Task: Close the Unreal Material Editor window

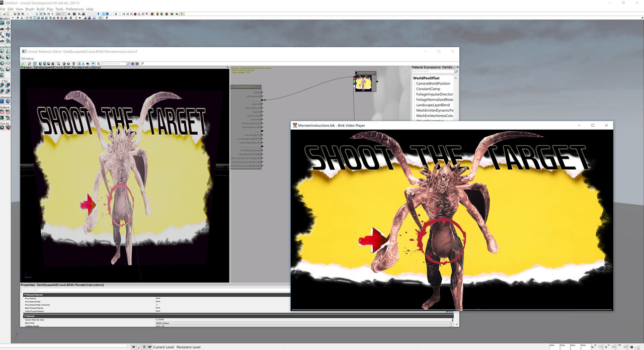Action: (452, 51)
